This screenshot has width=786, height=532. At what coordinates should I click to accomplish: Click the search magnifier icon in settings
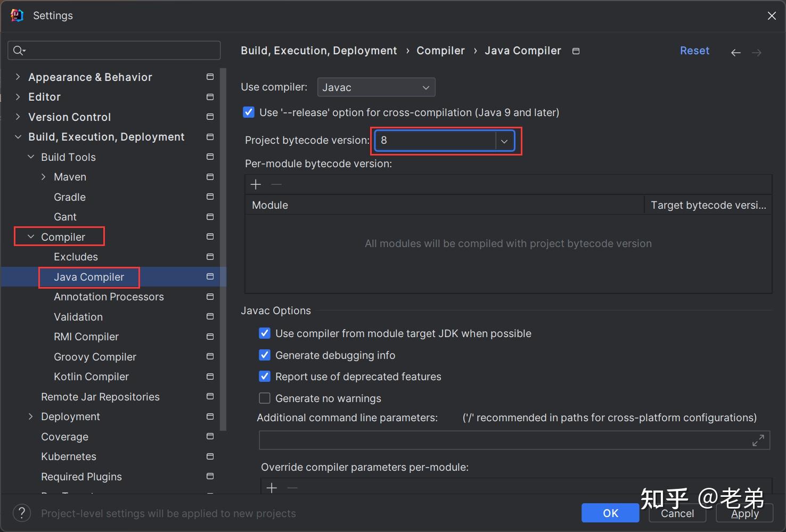coord(19,51)
